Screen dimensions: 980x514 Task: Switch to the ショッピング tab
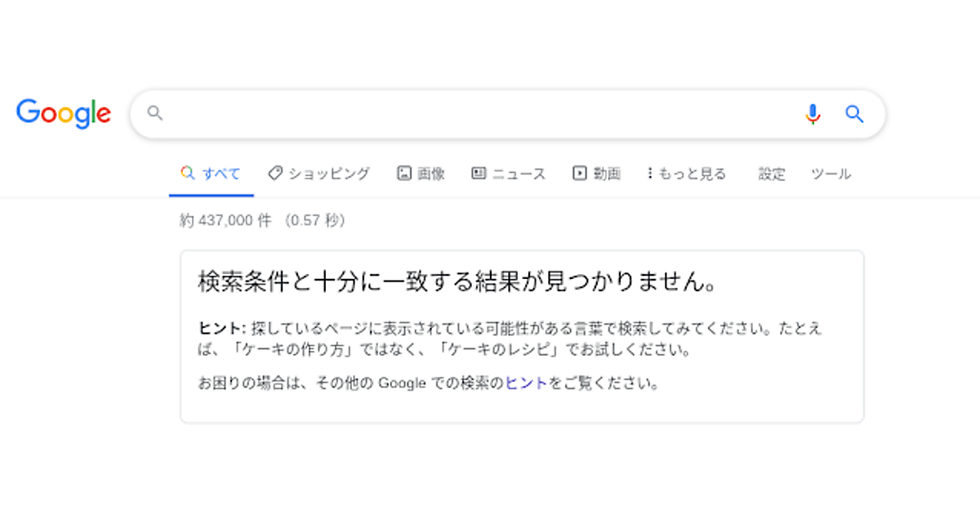click(328, 174)
